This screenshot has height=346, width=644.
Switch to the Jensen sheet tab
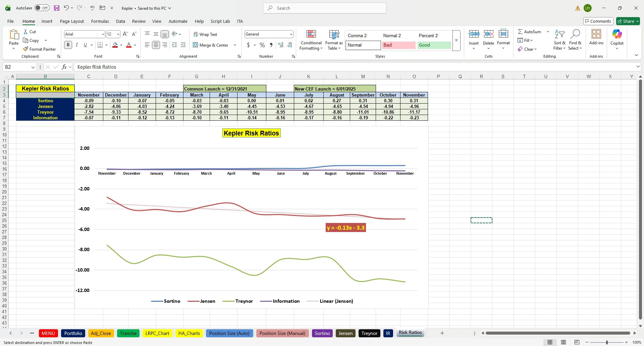pyautogui.click(x=345, y=333)
